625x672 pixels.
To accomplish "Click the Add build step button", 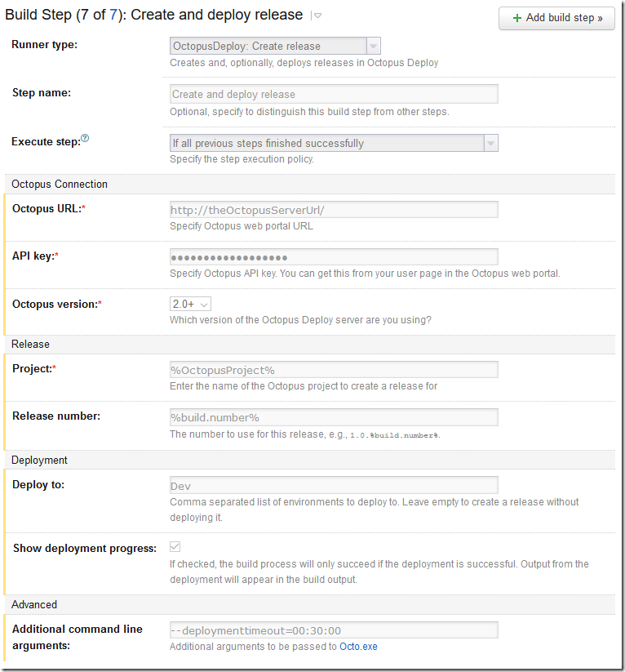I will click(x=556, y=18).
